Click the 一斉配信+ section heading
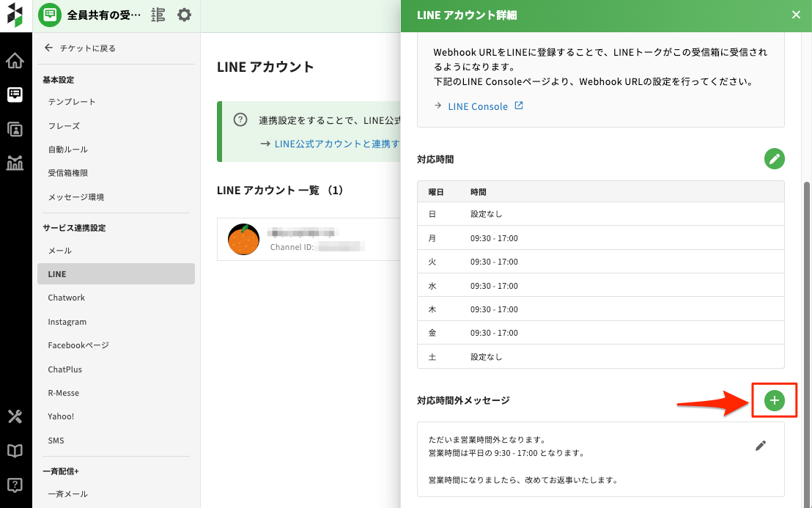Screen dimensions: 812x508 coord(61,471)
